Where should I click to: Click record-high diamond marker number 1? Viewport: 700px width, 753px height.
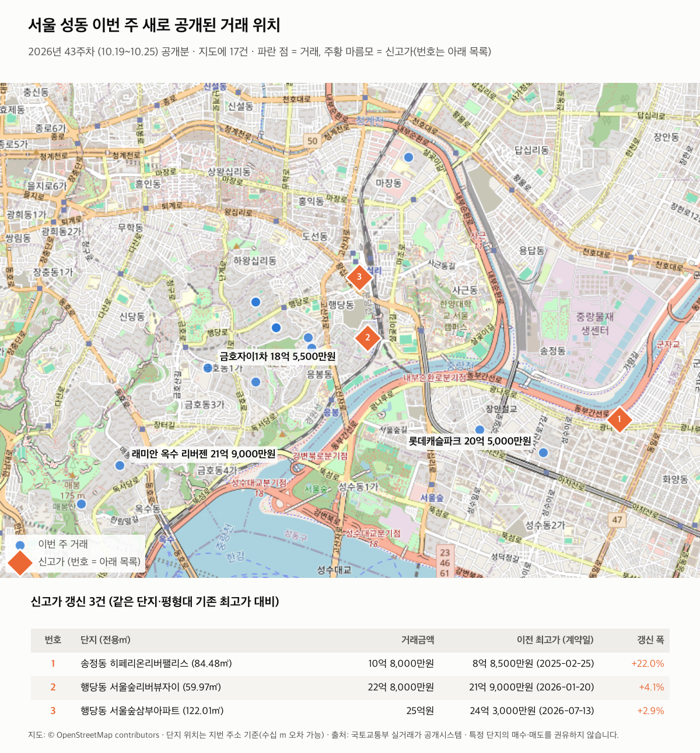619,419
